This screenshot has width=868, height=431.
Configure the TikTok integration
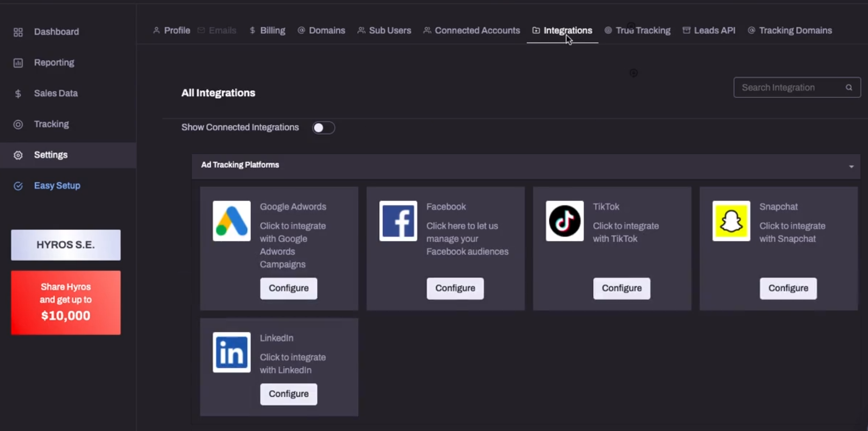pyautogui.click(x=622, y=288)
